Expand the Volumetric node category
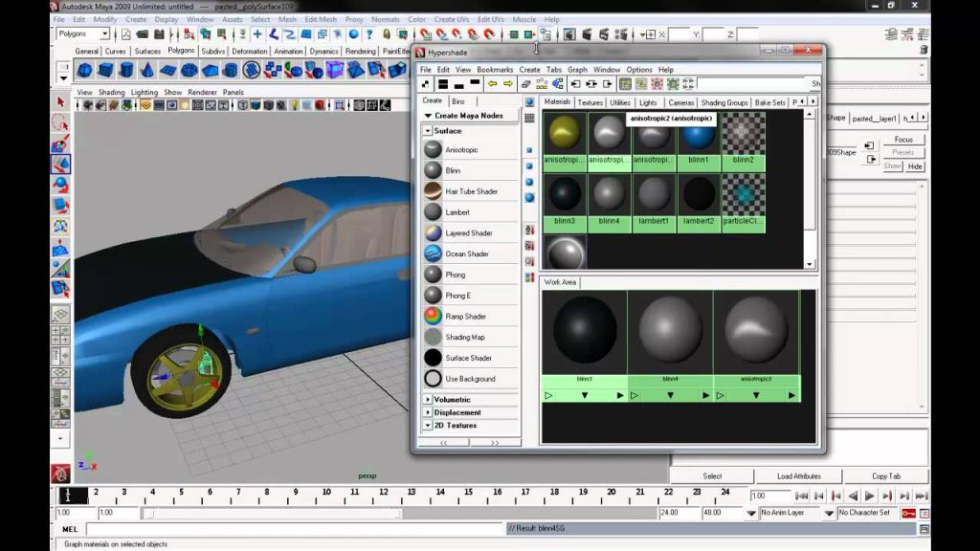Image resolution: width=980 pixels, height=551 pixels. coord(428,400)
